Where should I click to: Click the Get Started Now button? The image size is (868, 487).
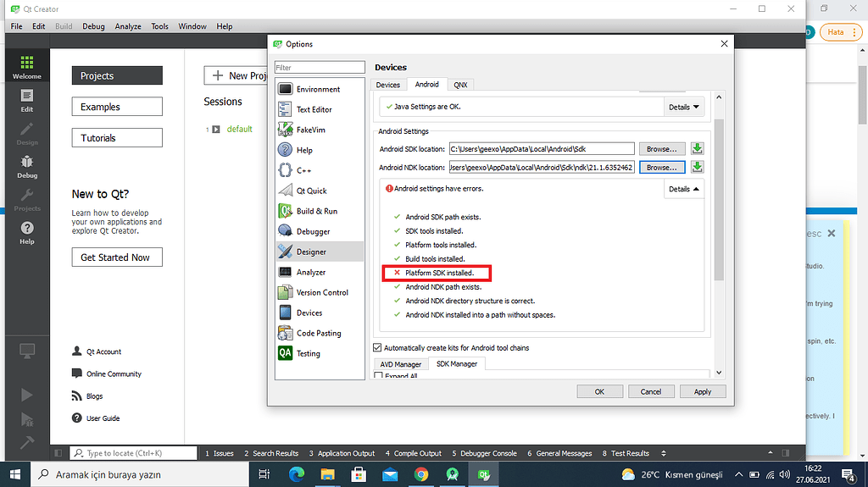117,257
